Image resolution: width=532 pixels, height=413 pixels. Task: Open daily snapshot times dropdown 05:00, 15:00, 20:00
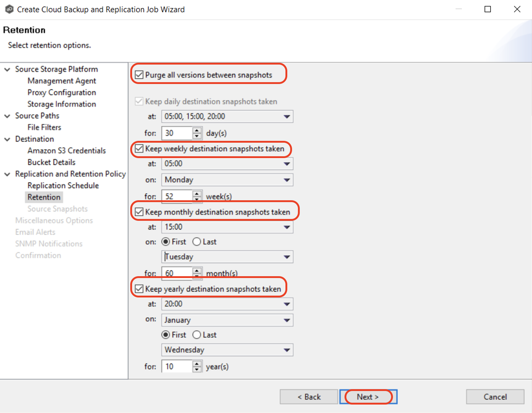pos(227,117)
